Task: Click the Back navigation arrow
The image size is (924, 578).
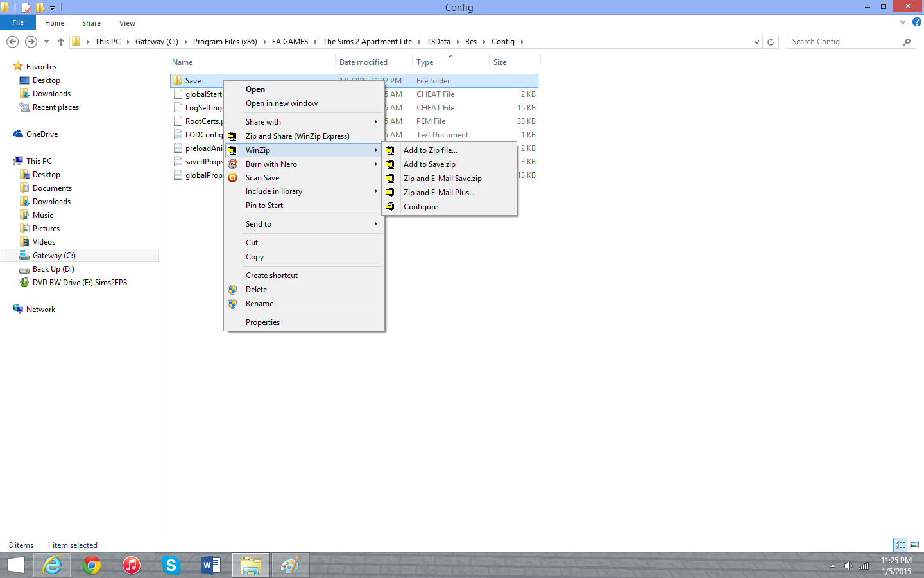Action: 12,42
